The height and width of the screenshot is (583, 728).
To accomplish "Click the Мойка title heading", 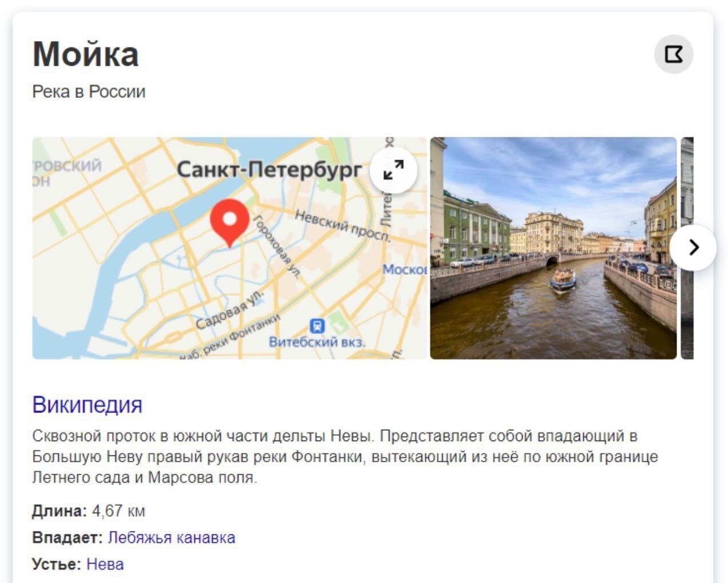I will click(86, 54).
